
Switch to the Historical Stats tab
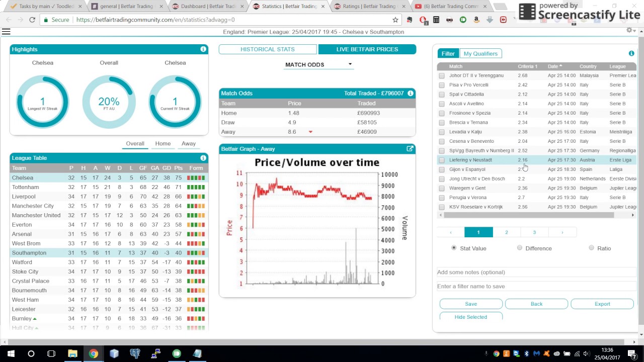(x=268, y=49)
